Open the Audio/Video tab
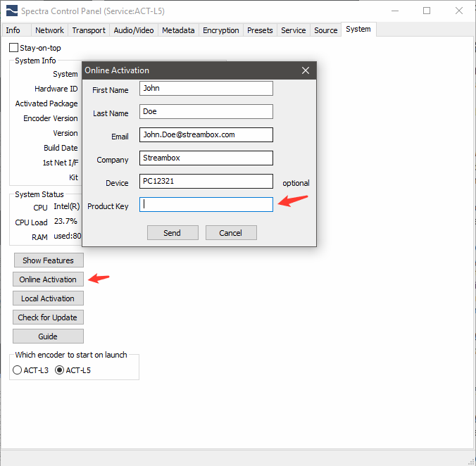The height and width of the screenshot is (466, 476). coord(134,30)
